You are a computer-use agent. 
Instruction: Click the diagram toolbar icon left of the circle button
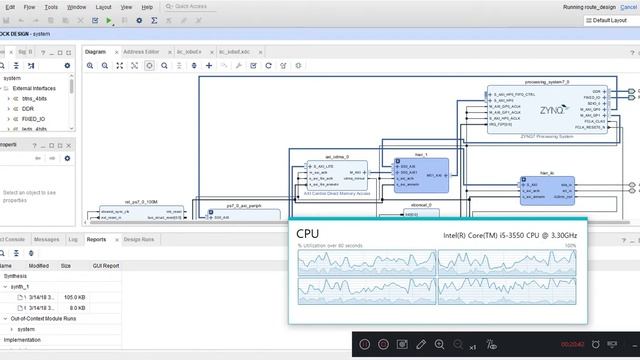[x=134, y=66]
